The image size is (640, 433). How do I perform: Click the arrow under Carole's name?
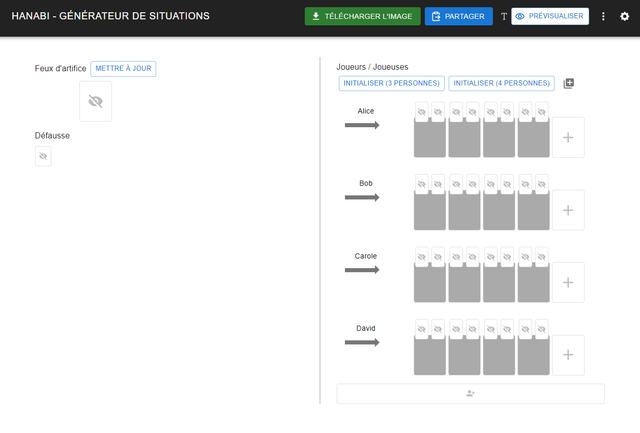tap(362, 270)
